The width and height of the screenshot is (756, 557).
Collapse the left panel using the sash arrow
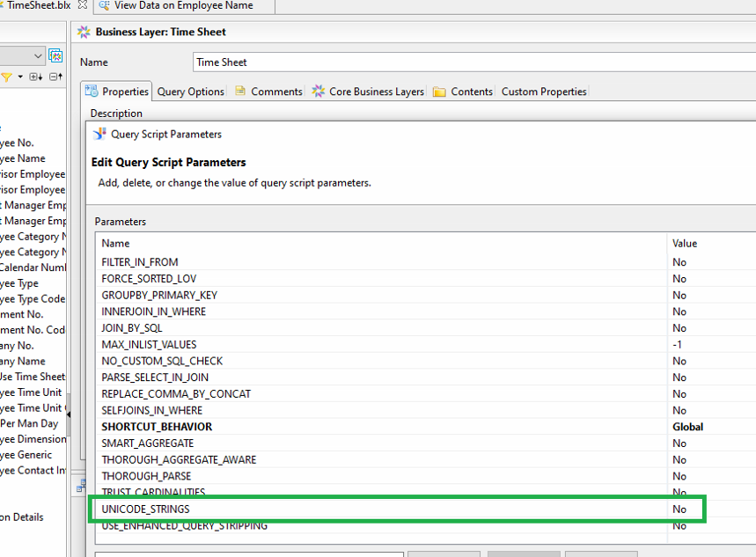pyautogui.click(x=70, y=412)
